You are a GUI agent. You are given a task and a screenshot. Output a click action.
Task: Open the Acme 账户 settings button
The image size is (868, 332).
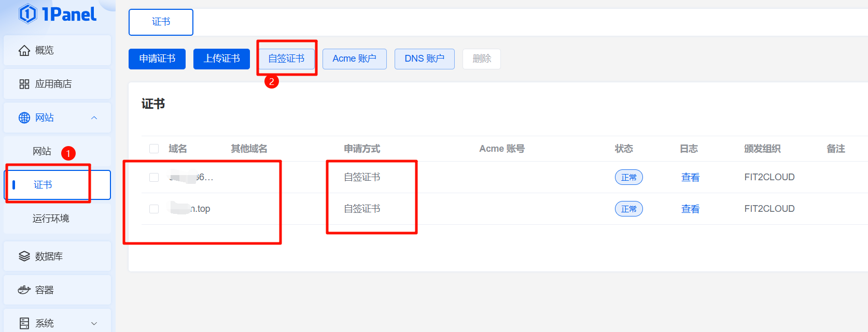click(354, 59)
